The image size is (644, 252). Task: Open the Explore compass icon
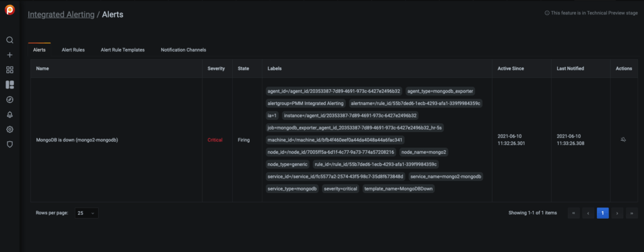(9, 99)
